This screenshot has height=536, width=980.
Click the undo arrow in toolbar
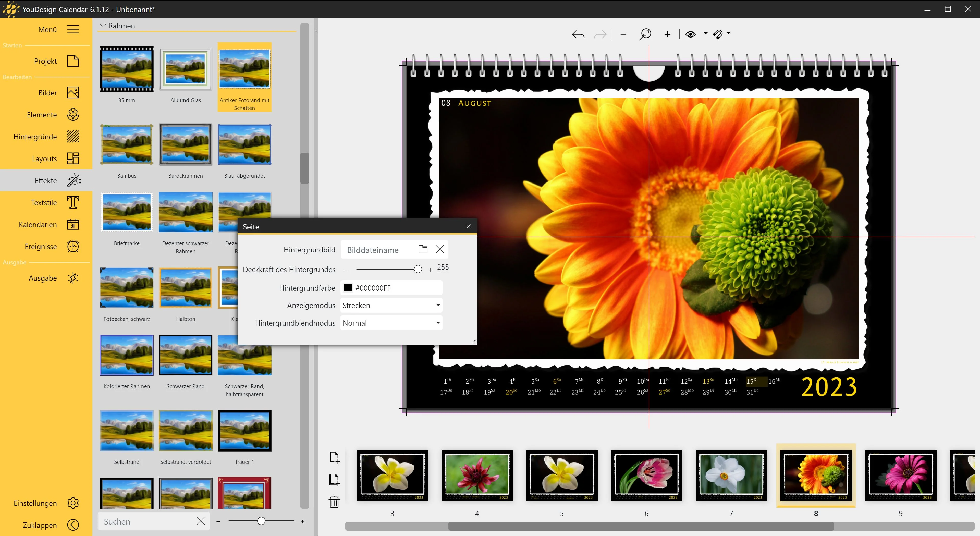click(x=578, y=35)
